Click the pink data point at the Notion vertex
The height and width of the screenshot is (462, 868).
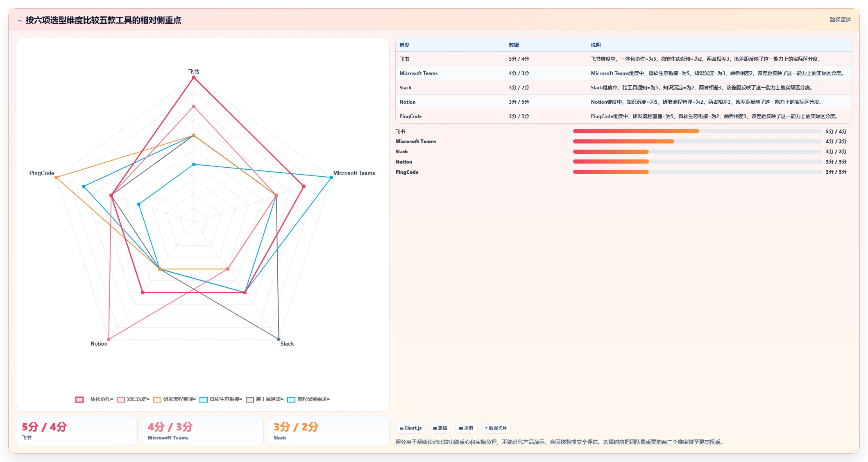pos(109,339)
